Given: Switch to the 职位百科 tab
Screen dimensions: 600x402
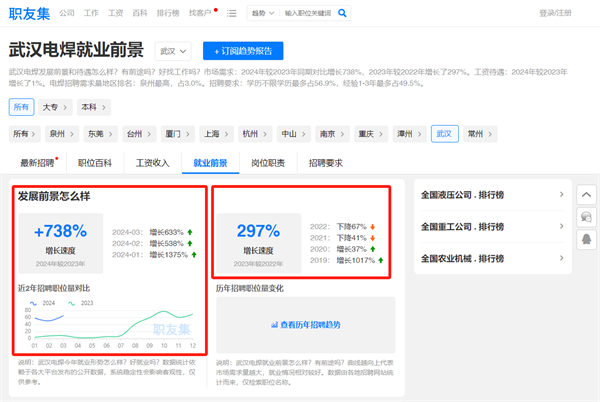Looking at the screenshot, I should tap(95, 163).
